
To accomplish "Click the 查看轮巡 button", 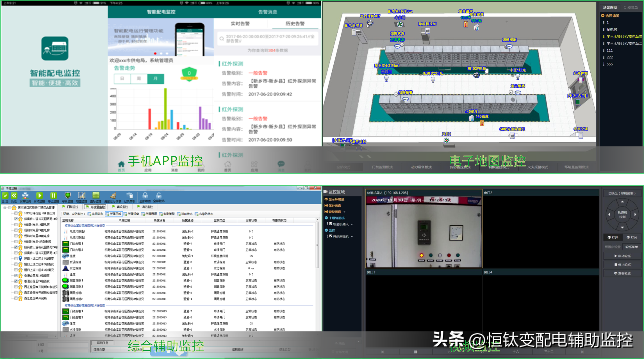I will (622, 273).
